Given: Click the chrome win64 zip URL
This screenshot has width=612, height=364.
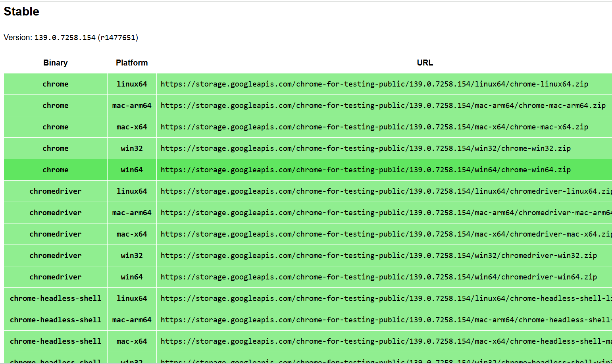Looking at the screenshot, I should point(366,170).
